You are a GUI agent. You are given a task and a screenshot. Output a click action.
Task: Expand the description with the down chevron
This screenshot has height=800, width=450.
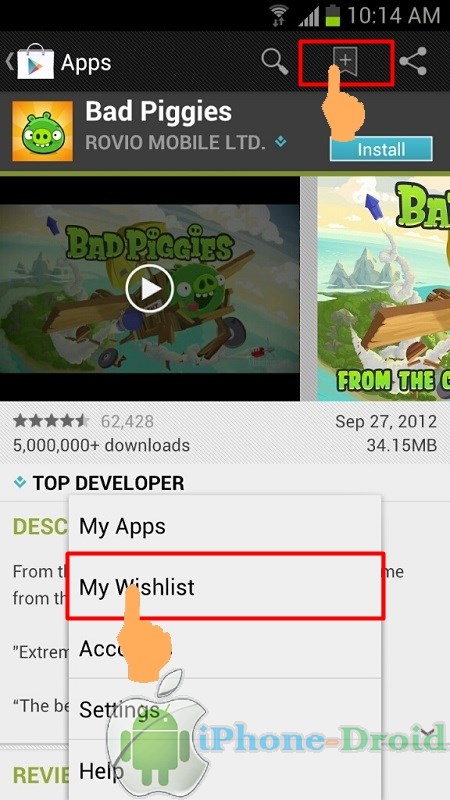click(427, 733)
